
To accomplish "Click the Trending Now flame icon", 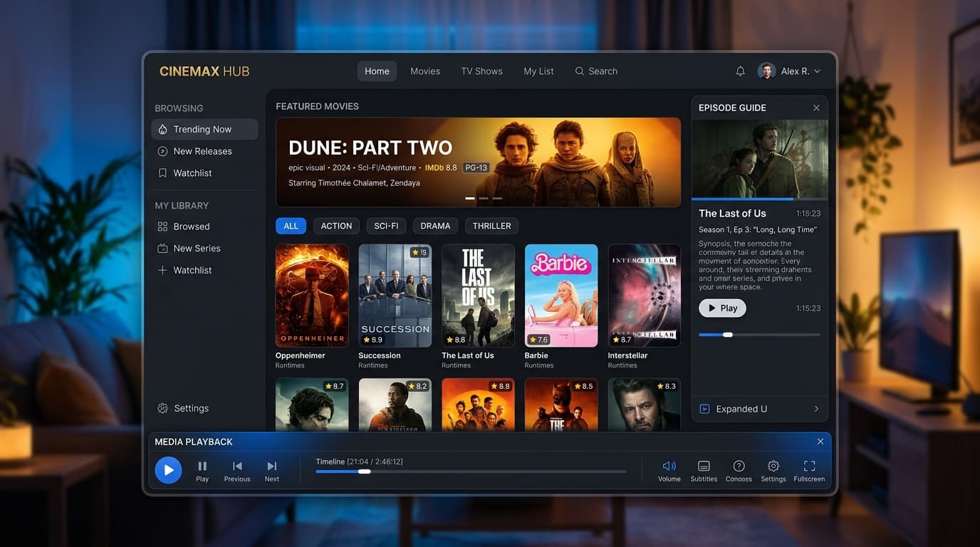I will 162,129.
